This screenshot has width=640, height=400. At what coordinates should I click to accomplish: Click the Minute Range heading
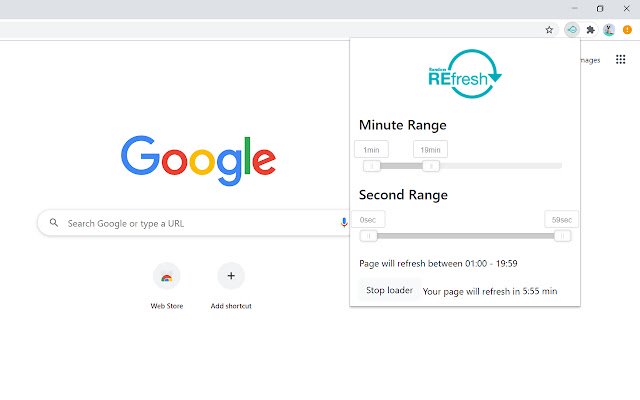coord(402,125)
